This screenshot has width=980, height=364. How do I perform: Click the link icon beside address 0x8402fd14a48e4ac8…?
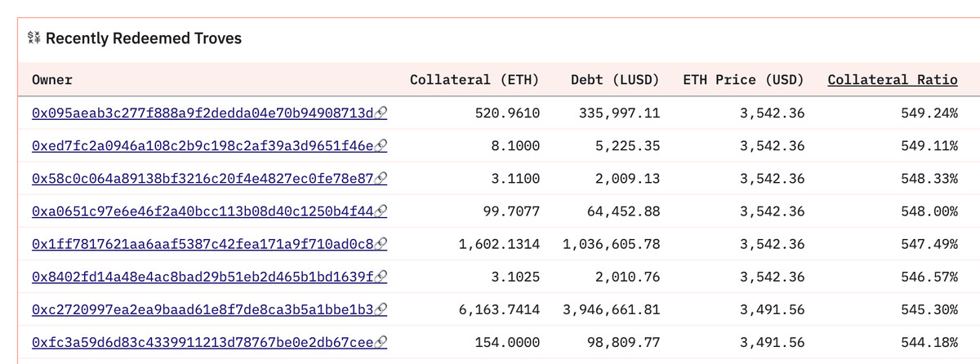[381, 277]
